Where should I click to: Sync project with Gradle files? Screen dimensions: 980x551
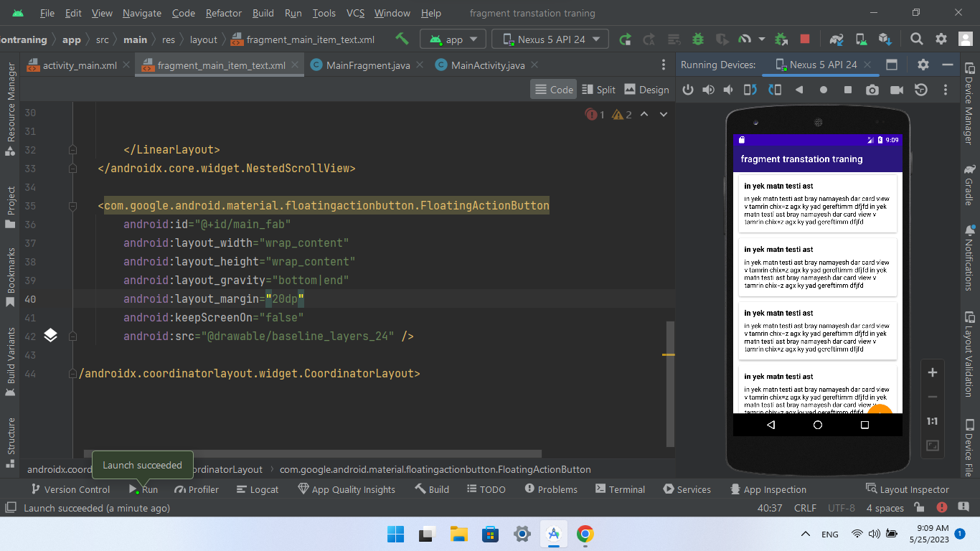click(x=837, y=39)
